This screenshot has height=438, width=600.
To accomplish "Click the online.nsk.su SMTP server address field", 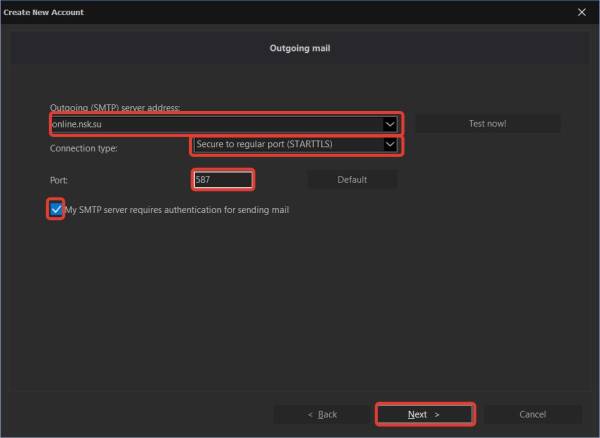I will pyautogui.click(x=215, y=124).
